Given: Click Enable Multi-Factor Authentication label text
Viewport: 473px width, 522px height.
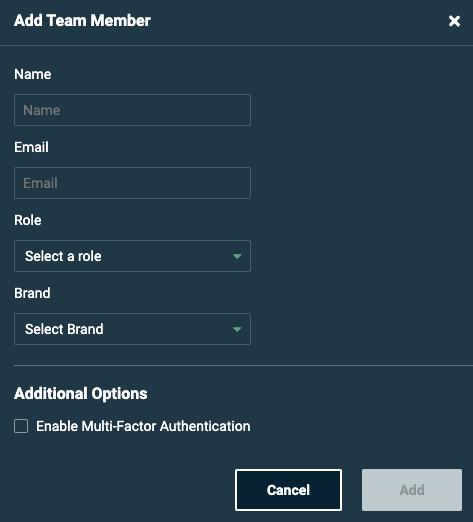Looking at the screenshot, I should tap(143, 426).
